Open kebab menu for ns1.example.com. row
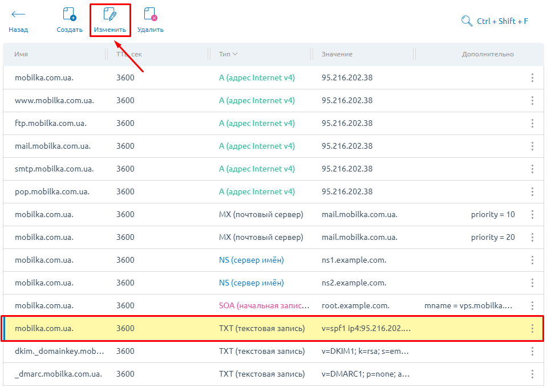 pyautogui.click(x=532, y=260)
